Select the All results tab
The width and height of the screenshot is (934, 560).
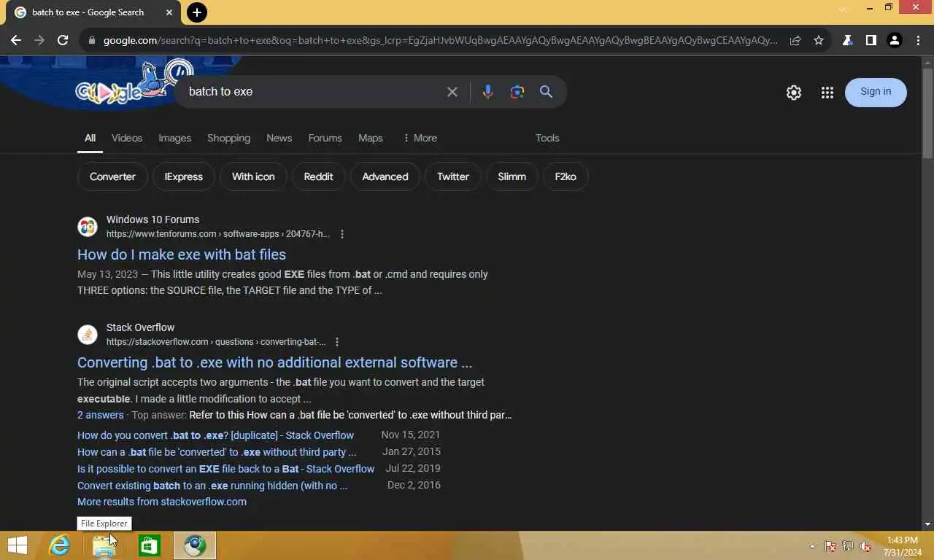pyautogui.click(x=90, y=138)
